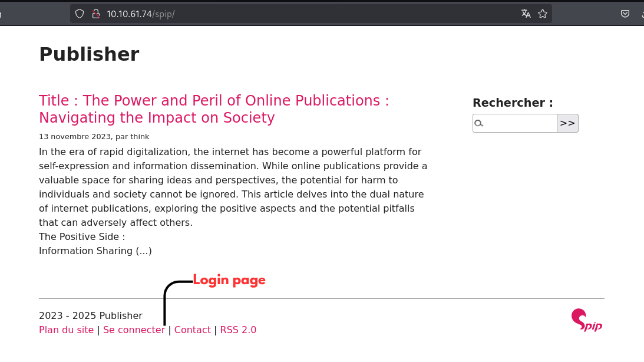Click the Save to Pocket icon

click(x=625, y=14)
